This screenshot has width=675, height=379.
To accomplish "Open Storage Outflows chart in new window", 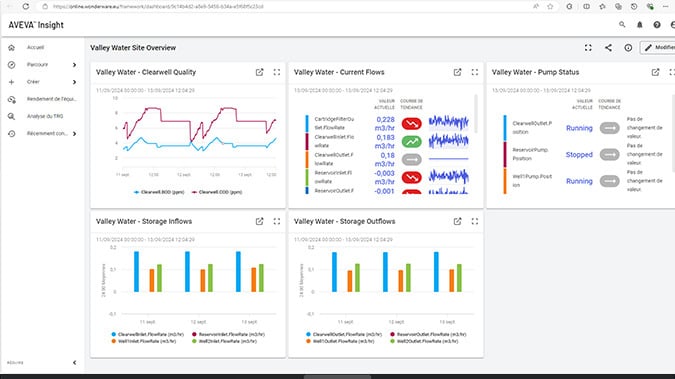I will pos(457,221).
